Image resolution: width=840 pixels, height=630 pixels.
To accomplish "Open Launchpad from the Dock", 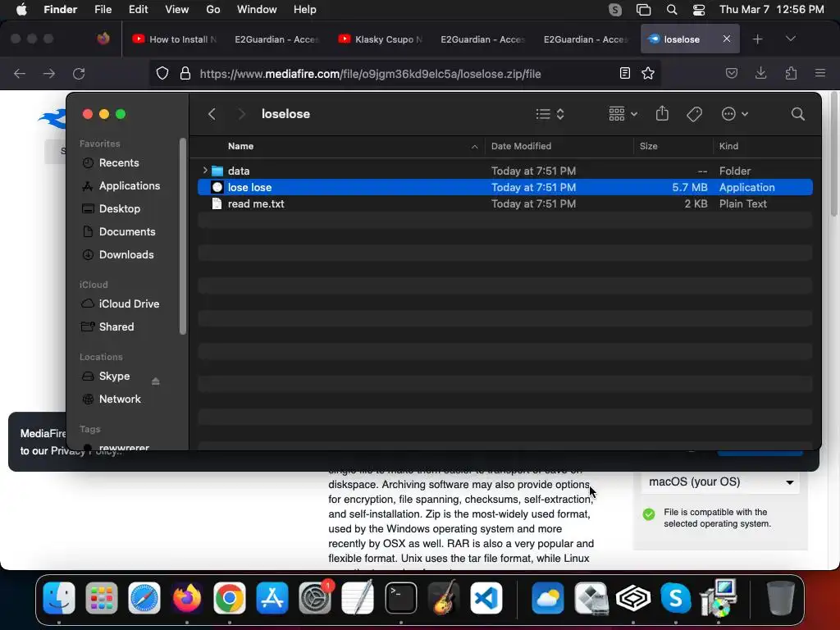I will click(x=101, y=598).
